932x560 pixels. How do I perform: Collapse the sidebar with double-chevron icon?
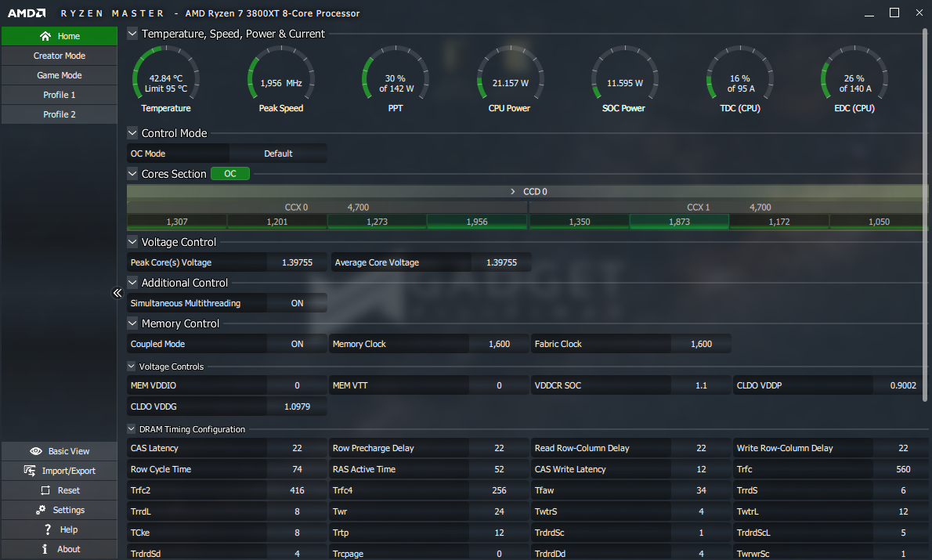click(x=117, y=292)
